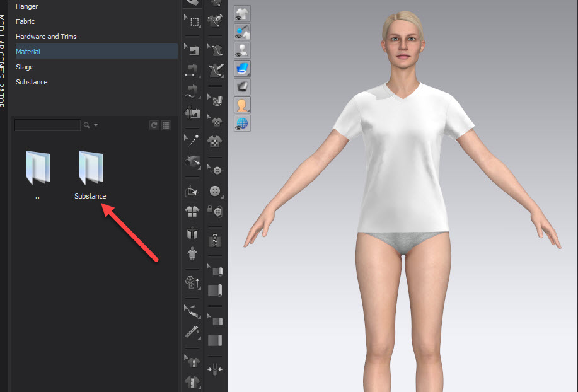Open the avatar skin head display options
Viewport: 578px width, 392px height.
(243, 105)
